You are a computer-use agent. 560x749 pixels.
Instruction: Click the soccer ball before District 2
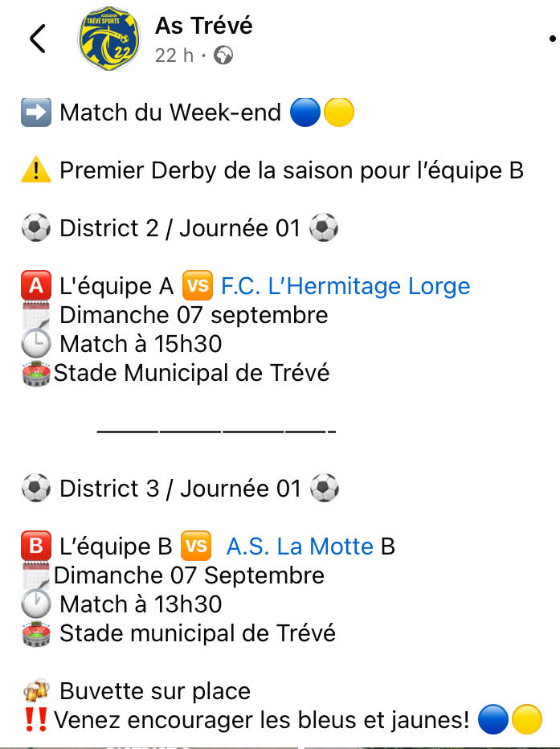click(x=36, y=228)
